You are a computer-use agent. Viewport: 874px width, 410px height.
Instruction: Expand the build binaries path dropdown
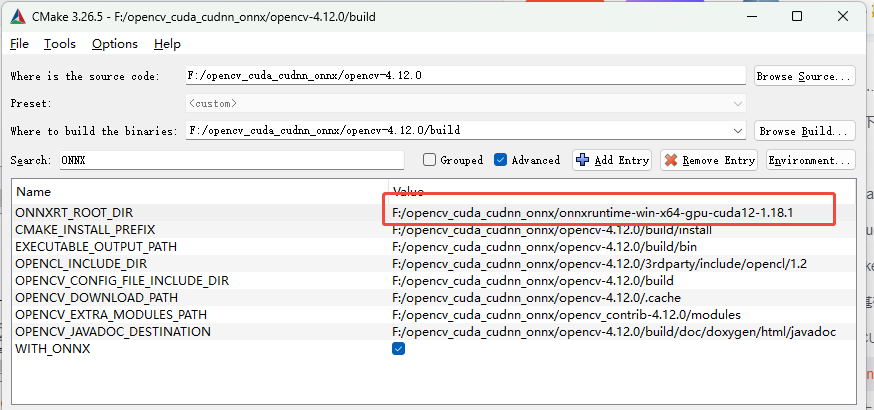pyautogui.click(x=738, y=130)
